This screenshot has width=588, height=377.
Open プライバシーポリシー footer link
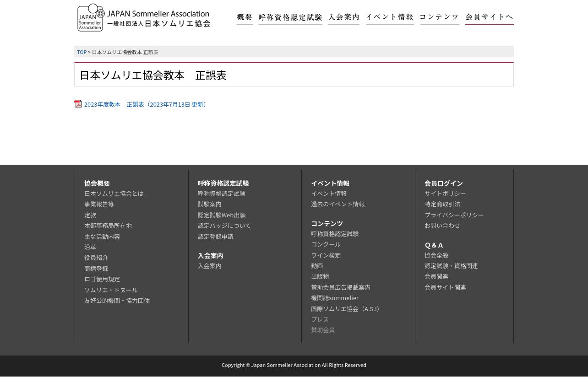pos(454,215)
